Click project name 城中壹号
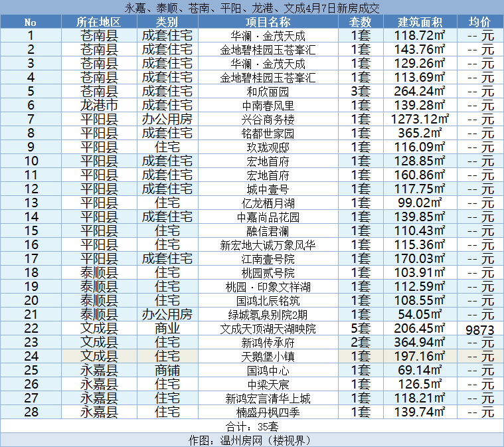The width and height of the screenshot is (504, 447). coord(268,189)
